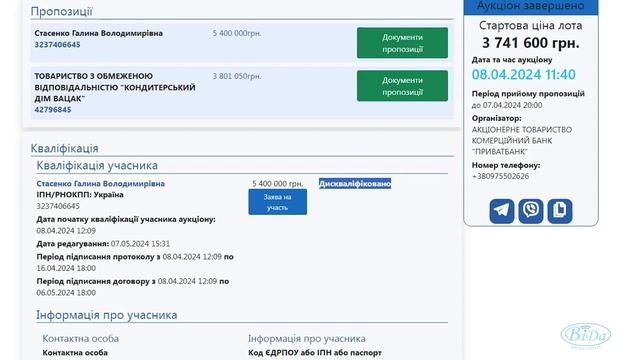Click the auction date 08.04.2024 11:40
Viewport: 640px width, 360px height.
click(524, 75)
